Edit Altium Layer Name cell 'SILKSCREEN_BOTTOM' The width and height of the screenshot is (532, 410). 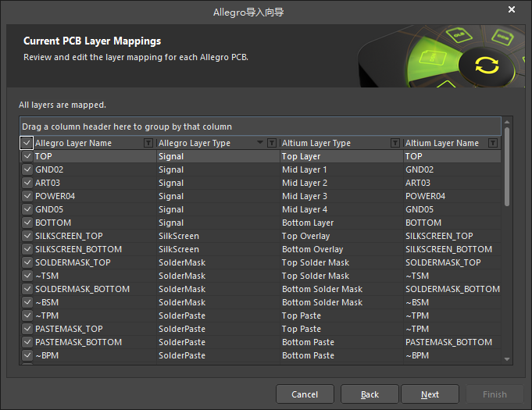pyautogui.click(x=452, y=249)
